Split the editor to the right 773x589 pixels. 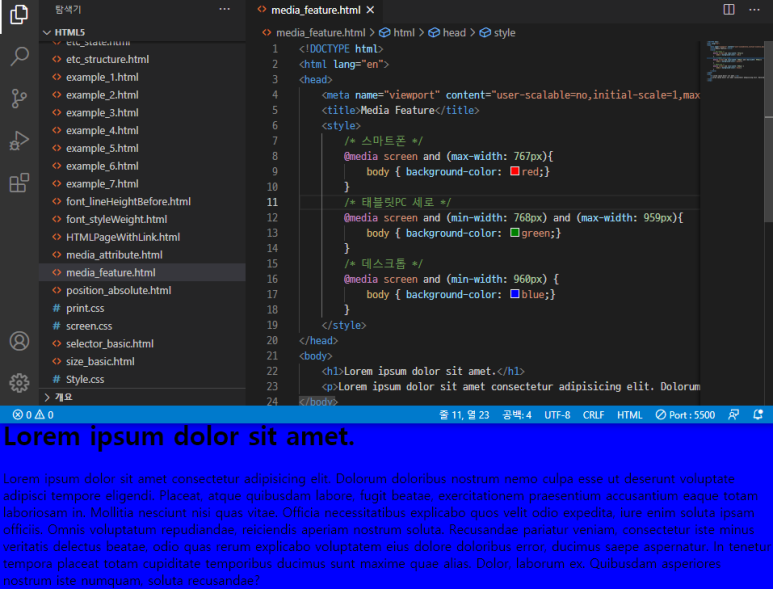point(729,9)
